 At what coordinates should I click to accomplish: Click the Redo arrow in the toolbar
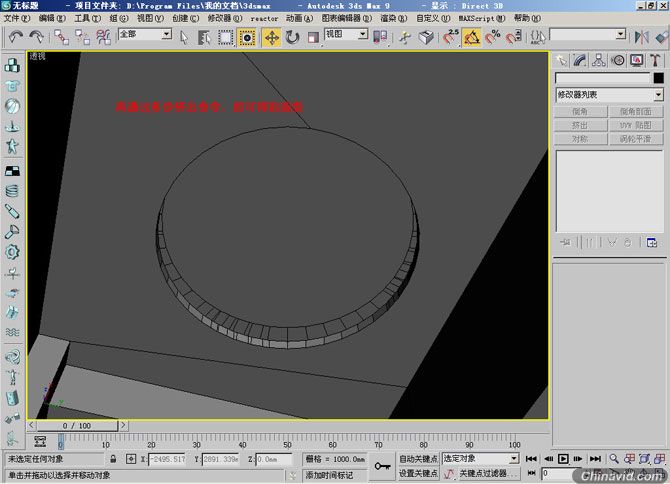click(36, 38)
